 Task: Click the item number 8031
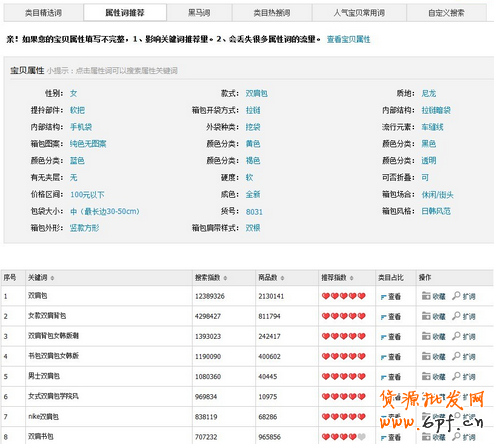point(254,212)
